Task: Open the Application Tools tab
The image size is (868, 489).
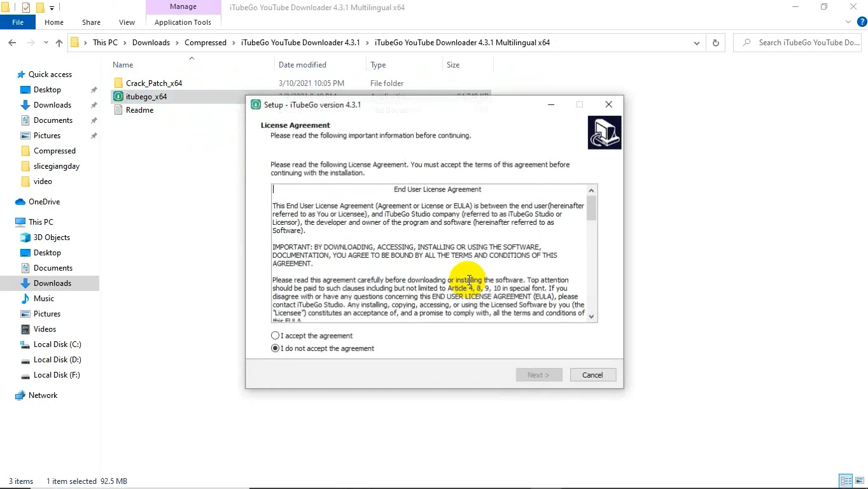Action: click(x=183, y=22)
